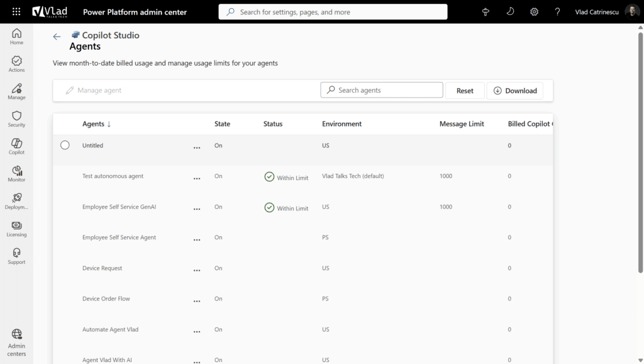Screen dimensions: 644x364
Task: Open the app launcher waffle icon
Action: pos(16,11)
